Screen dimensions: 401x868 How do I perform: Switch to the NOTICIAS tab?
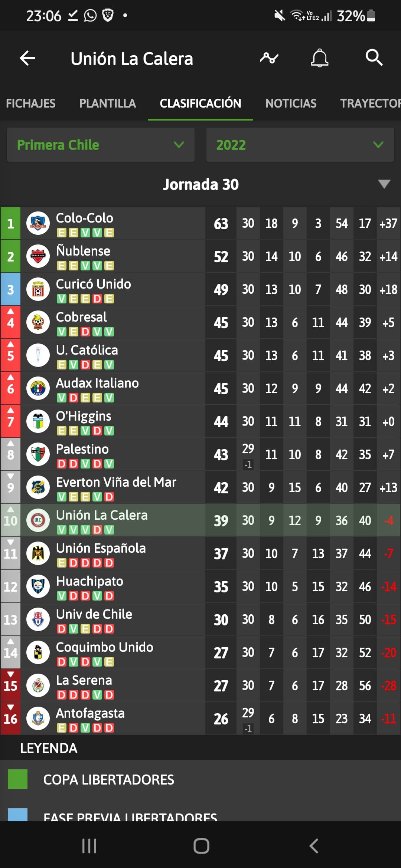(x=291, y=103)
